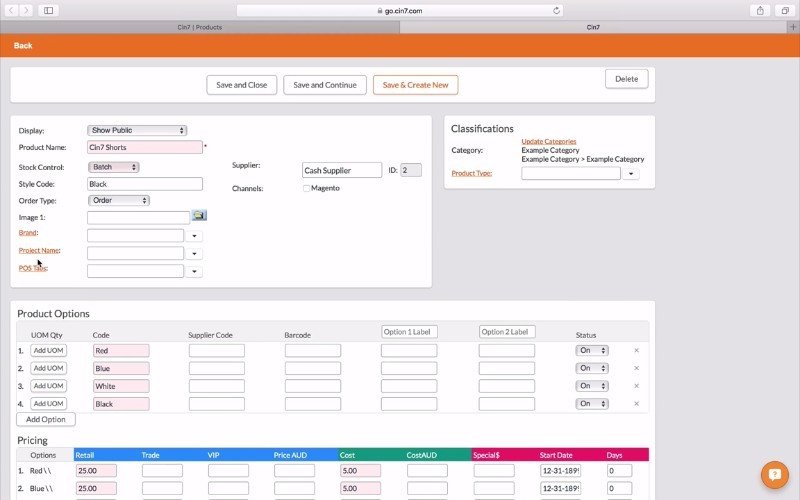The width and height of the screenshot is (800, 500).
Task: Open the Display Show Public dropdown
Action: click(137, 130)
